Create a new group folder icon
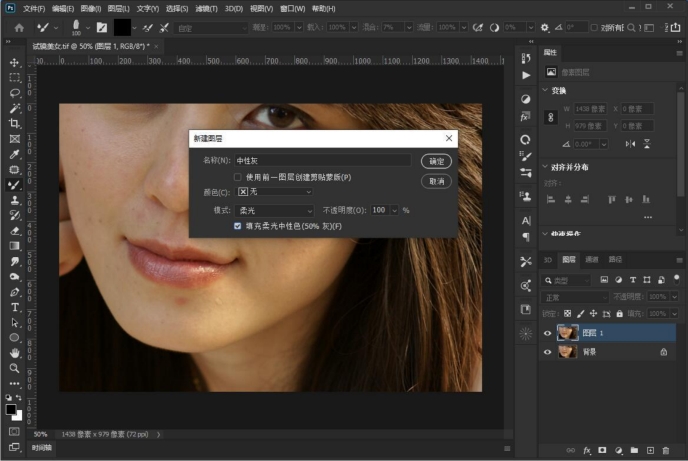This screenshot has width=688, height=461. [x=634, y=450]
